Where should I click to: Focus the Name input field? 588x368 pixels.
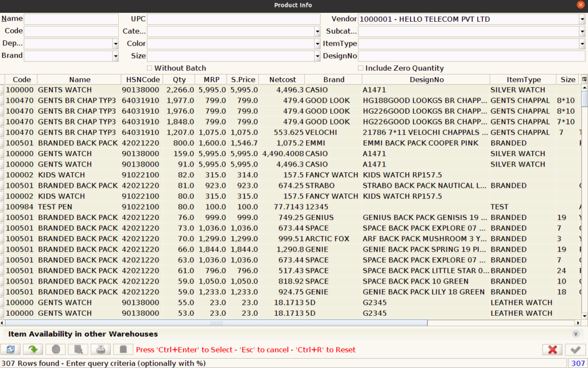point(71,19)
